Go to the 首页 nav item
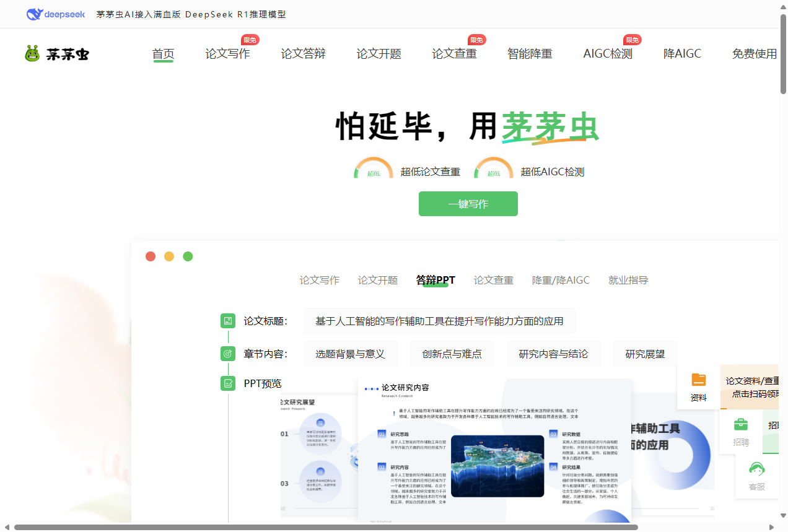Image resolution: width=788 pixels, height=532 pixels. [163, 54]
